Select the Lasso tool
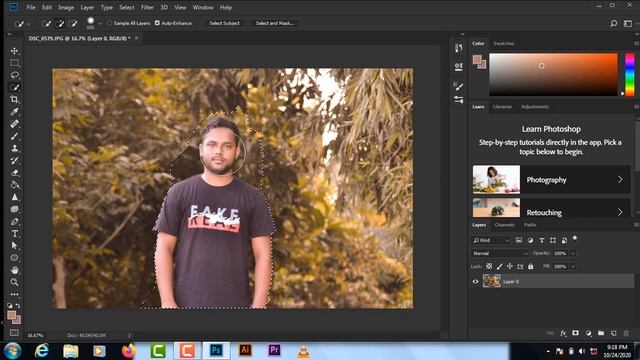640x360 pixels. click(x=15, y=75)
